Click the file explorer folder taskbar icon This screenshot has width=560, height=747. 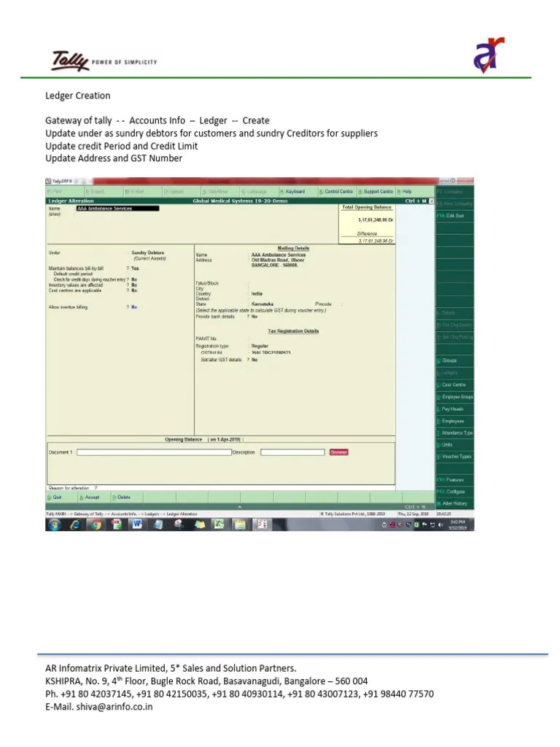(x=240, y=525)
